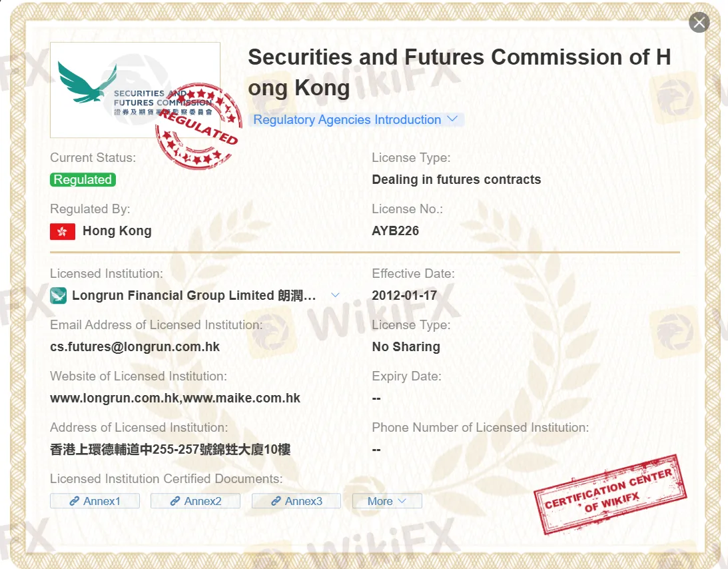
Task: Select the Longrun Financial Group institution icon
Action: (x=58, y=294)
